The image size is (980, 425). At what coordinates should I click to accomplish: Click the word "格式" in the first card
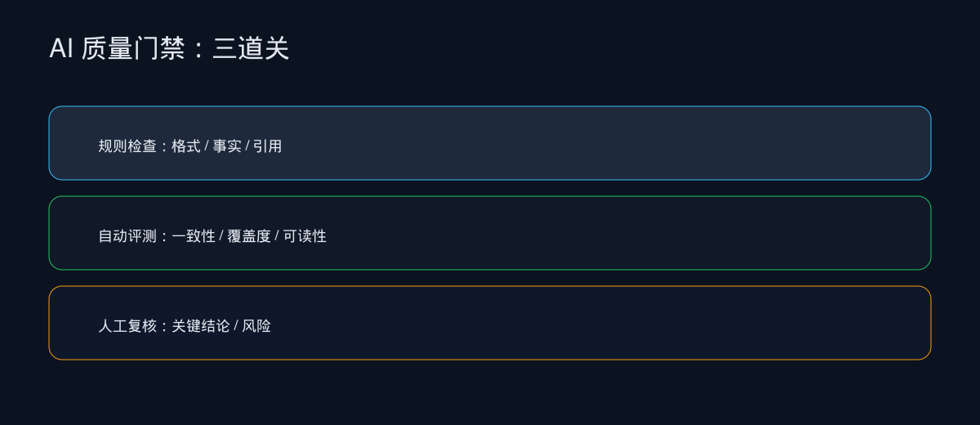pos(186,146)
